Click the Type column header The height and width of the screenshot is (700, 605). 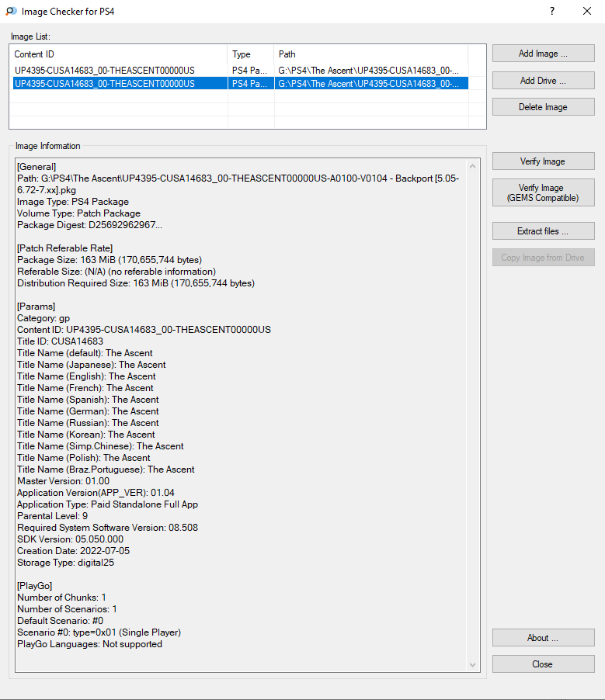point(251,54)
